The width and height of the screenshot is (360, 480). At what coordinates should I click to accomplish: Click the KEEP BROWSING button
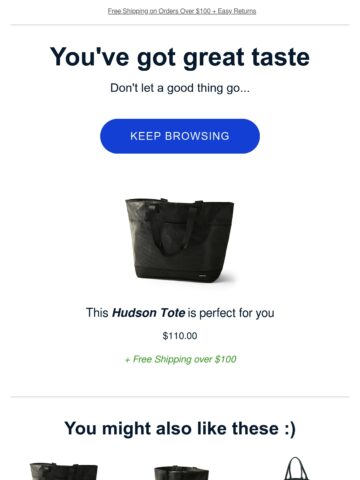[180, 136]
